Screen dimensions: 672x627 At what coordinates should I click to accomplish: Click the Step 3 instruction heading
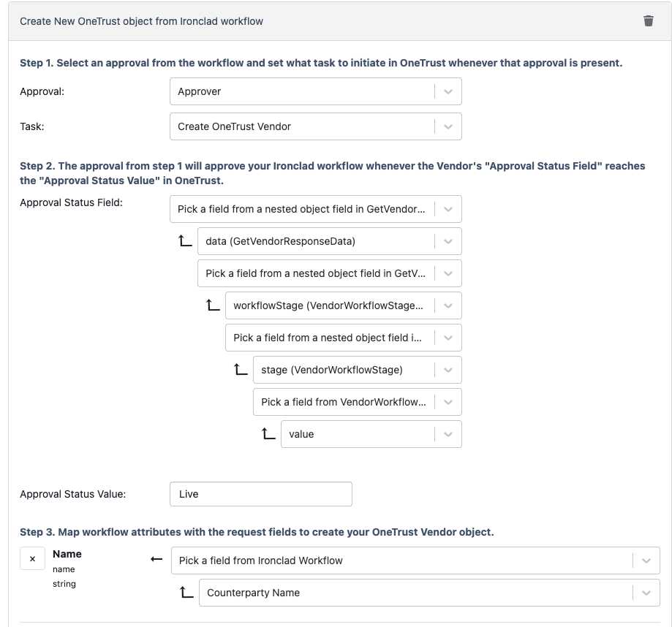click(257, 532)
